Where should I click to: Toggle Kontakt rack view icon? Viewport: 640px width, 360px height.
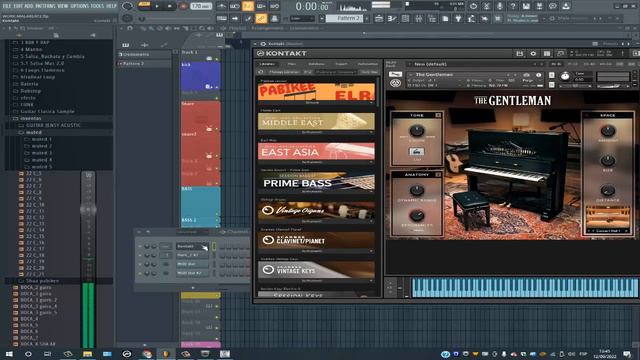point(547,53)
